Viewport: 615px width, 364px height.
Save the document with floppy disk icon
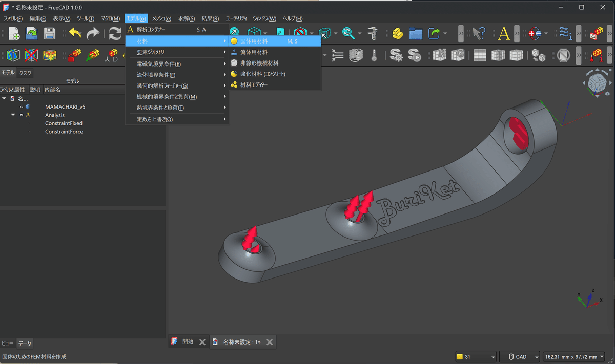pos(49,34)
